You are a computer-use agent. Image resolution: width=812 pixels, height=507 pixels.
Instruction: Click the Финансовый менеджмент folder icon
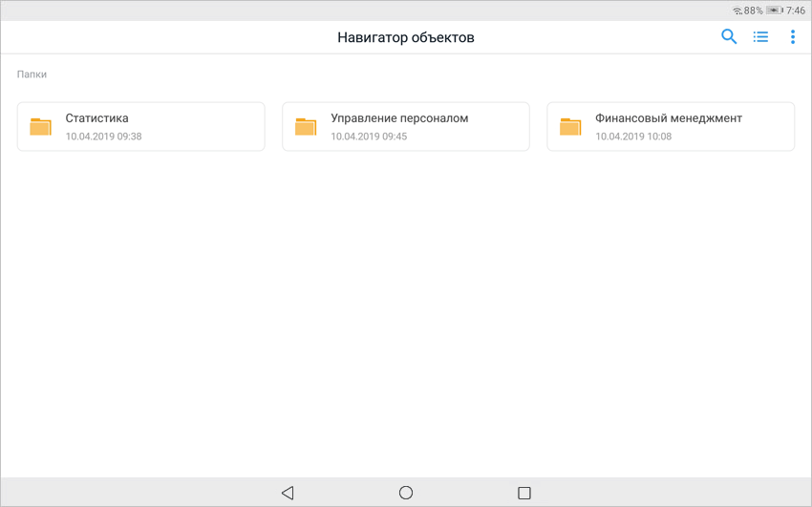(x=570, y=127)
